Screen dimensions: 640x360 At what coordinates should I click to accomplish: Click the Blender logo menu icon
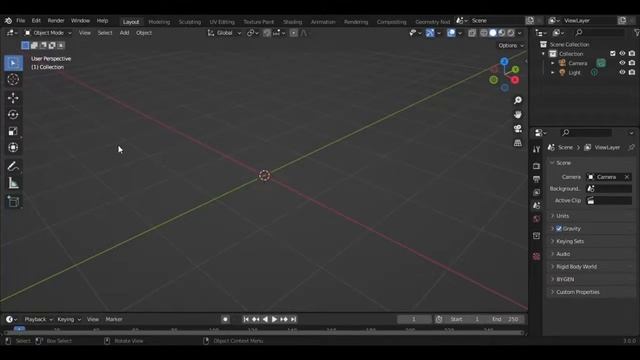(x=8, y=20)
